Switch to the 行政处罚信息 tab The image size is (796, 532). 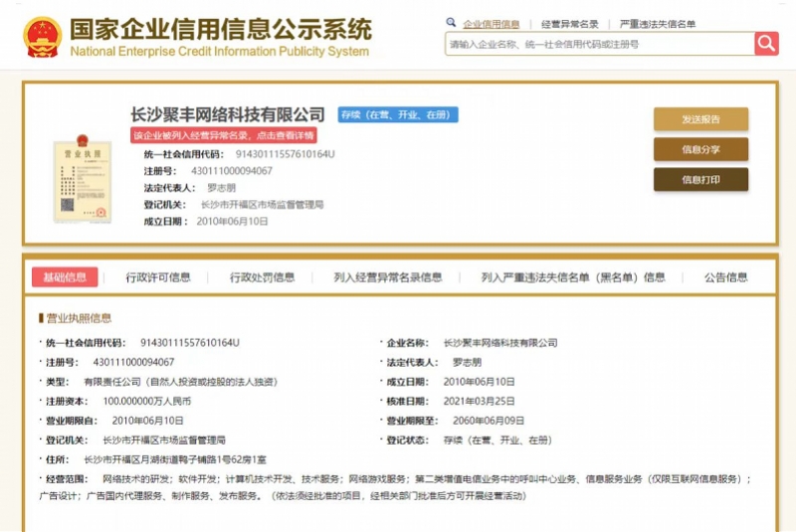click(262, 277)
